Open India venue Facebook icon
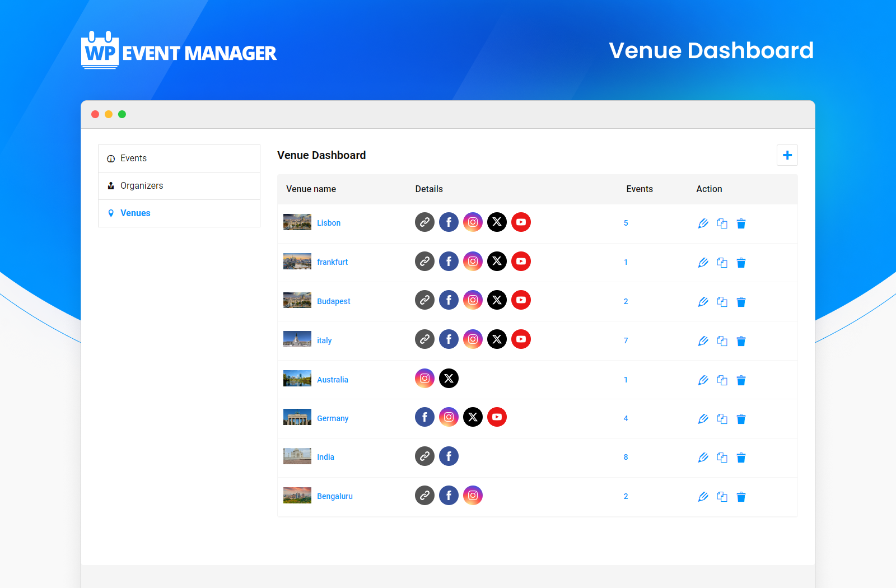 coord(449,456)
